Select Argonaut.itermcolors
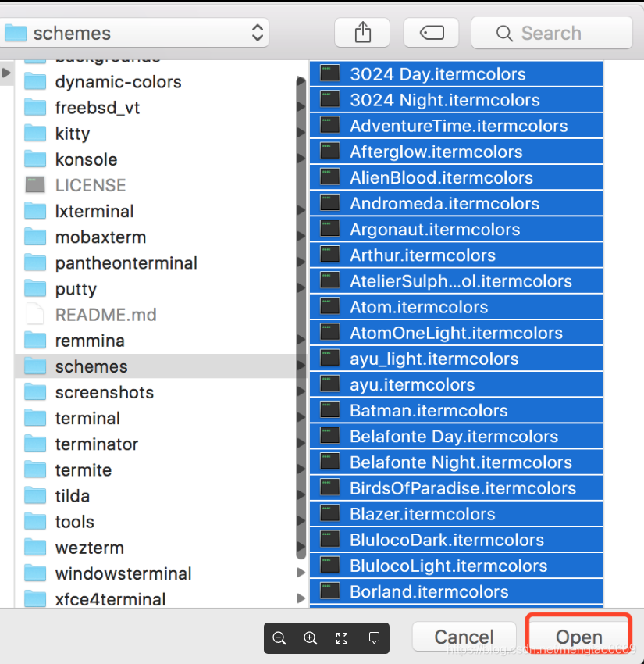The image size is (644, 664). [457, 229]
